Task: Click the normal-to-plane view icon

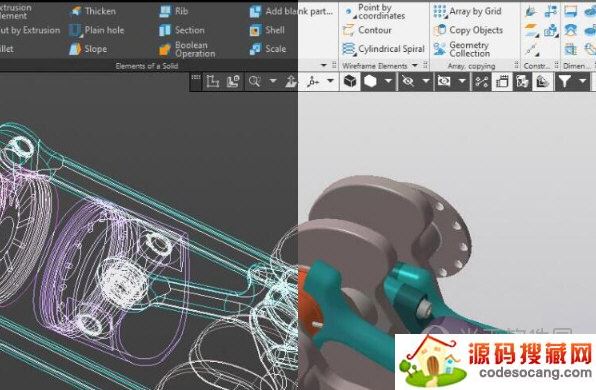Action: coord(292,81)
